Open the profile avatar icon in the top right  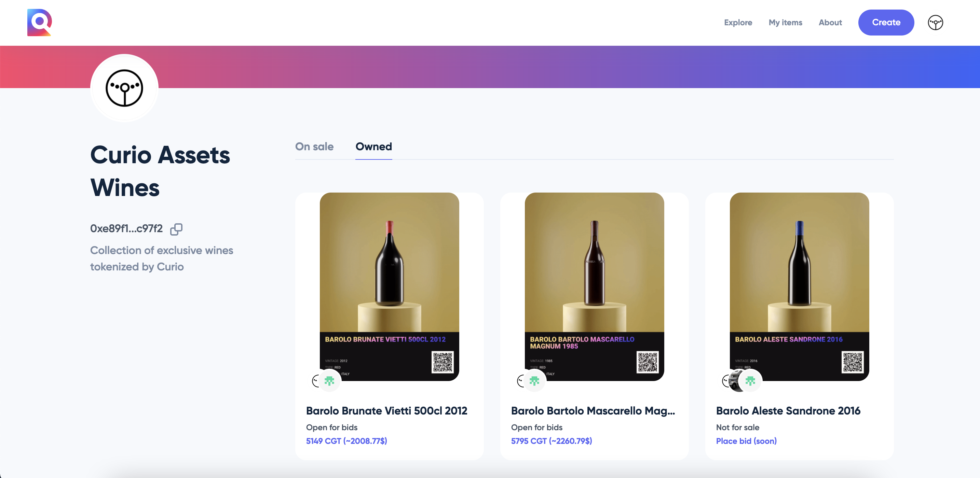(x=935, y=23)
